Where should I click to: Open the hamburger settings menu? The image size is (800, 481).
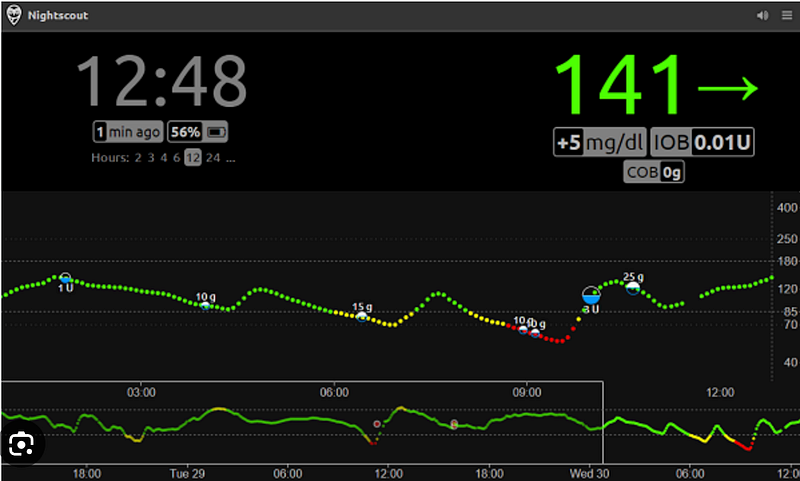(x=787, y=15)
